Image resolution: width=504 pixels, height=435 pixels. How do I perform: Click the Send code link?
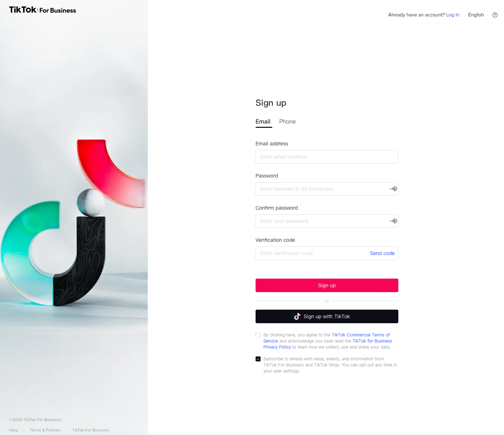click(382, 253)
